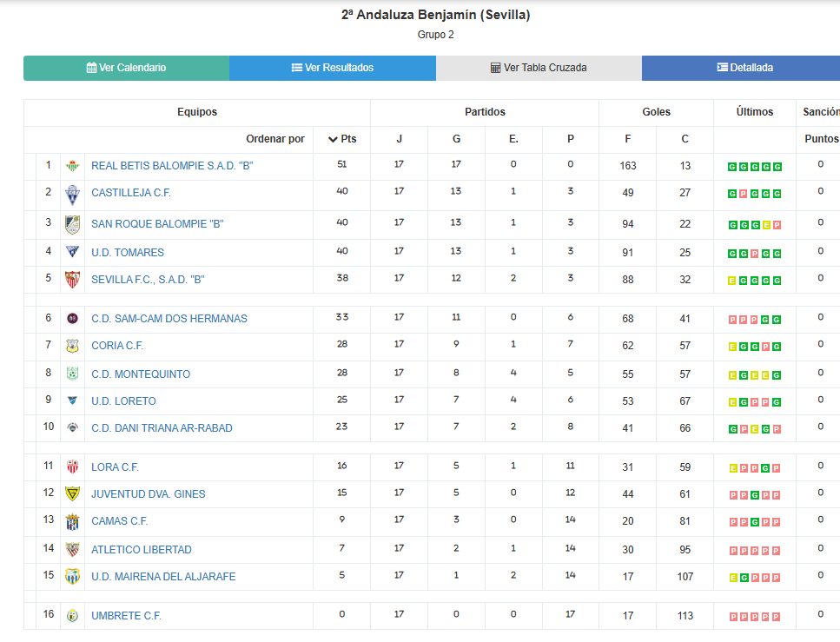
Task: Click the C.D. Dani Triana Ar-Rabad crest
Action: pos(72,427)
